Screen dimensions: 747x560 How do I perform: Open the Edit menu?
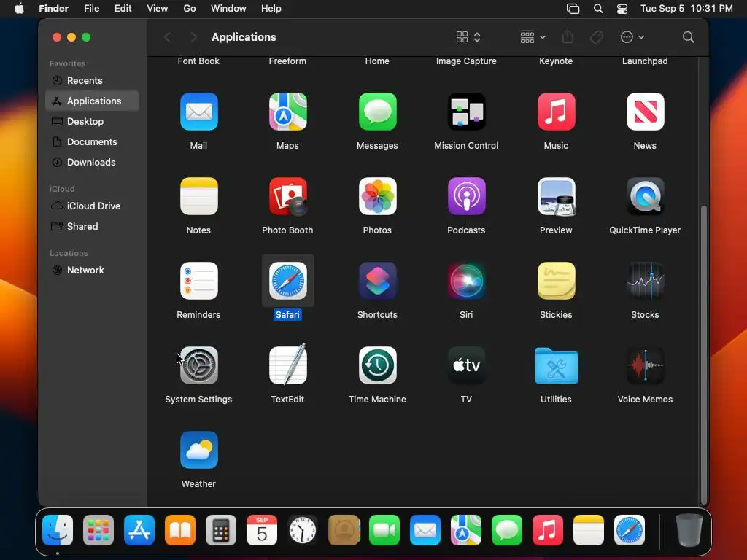click(123, 9)
